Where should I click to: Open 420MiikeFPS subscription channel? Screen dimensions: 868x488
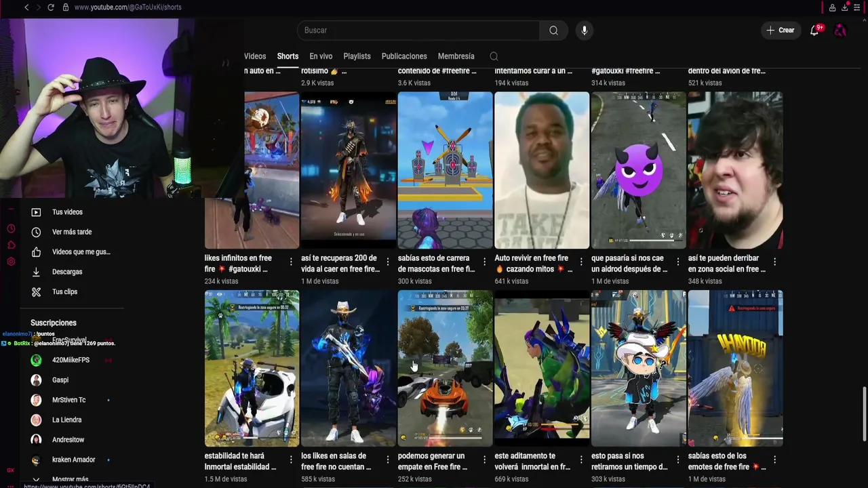click(x=70, y=360)
